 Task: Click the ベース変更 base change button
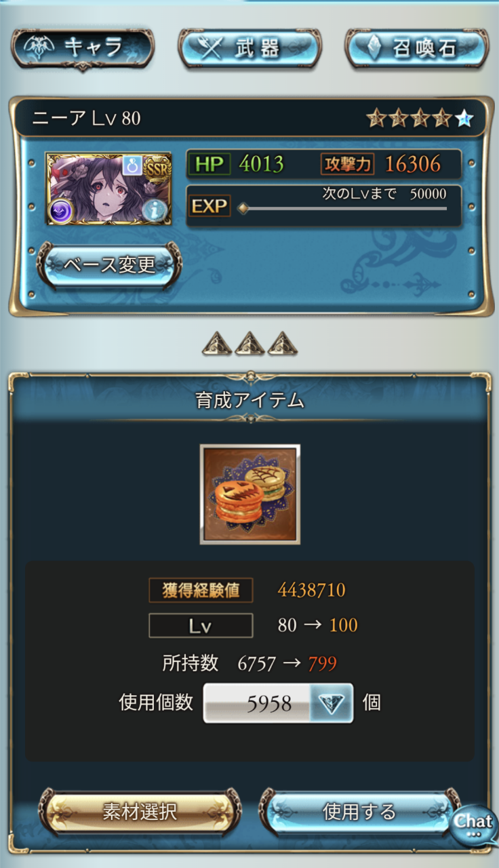click(109, 265)
